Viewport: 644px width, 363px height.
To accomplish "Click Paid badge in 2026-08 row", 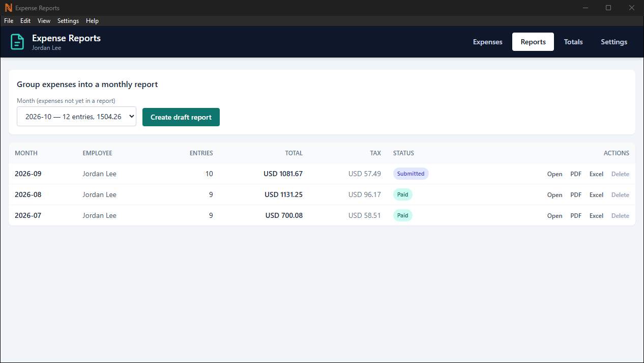I will pos(403,194).
